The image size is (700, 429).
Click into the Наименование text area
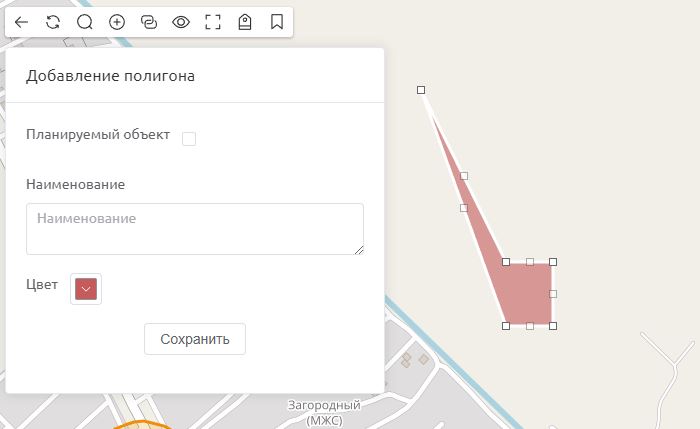click(x=195, y=229)
